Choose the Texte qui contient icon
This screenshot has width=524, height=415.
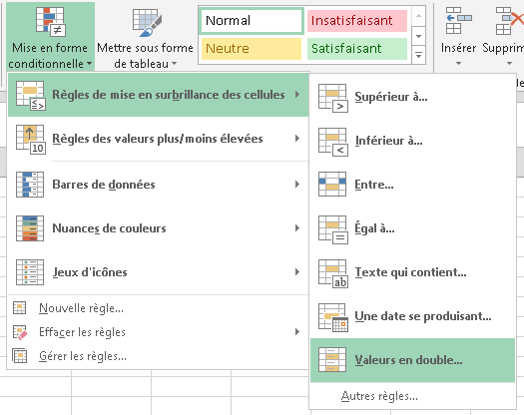pos(333,273)
